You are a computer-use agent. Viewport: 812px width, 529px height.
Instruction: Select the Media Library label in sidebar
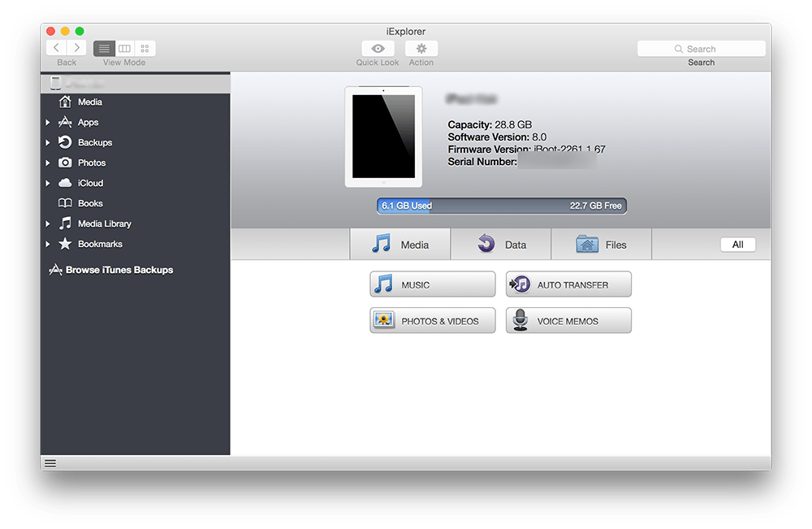click(105, 223)
